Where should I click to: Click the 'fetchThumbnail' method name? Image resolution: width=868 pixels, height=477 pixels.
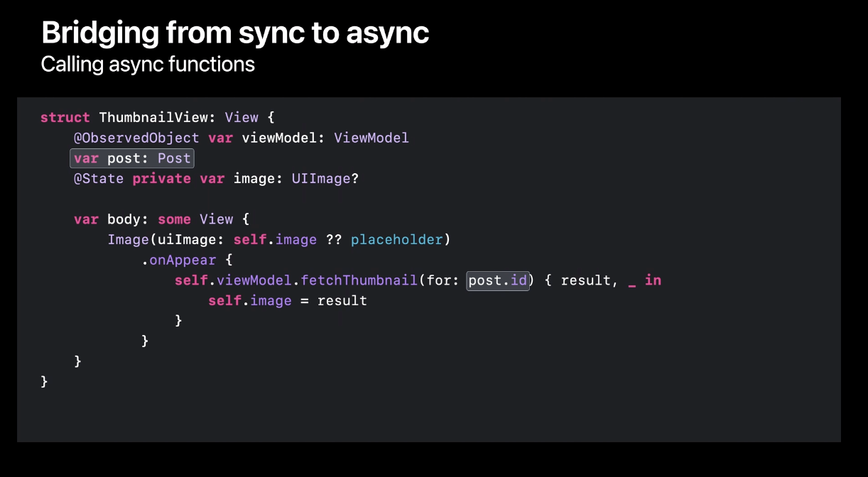[x=359, y=280]
